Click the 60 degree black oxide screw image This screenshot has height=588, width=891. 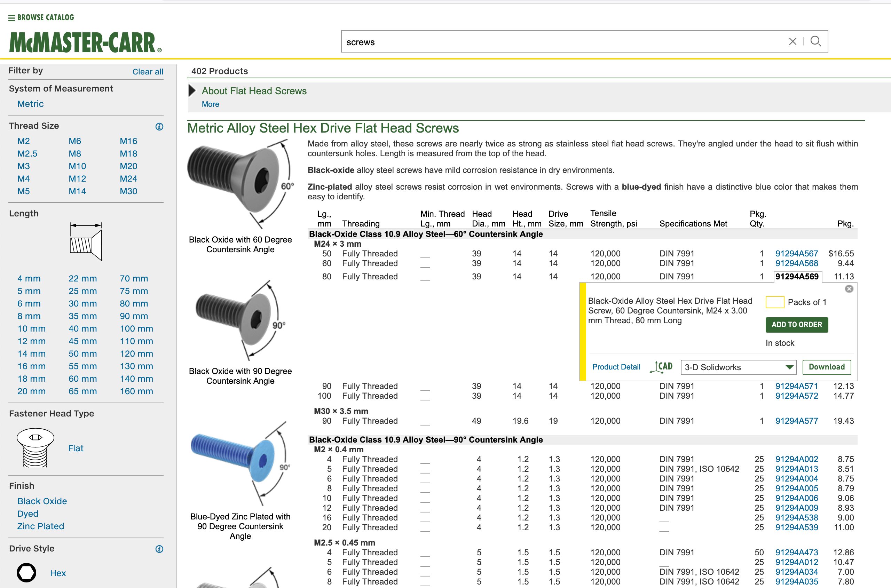pos(241,184)
